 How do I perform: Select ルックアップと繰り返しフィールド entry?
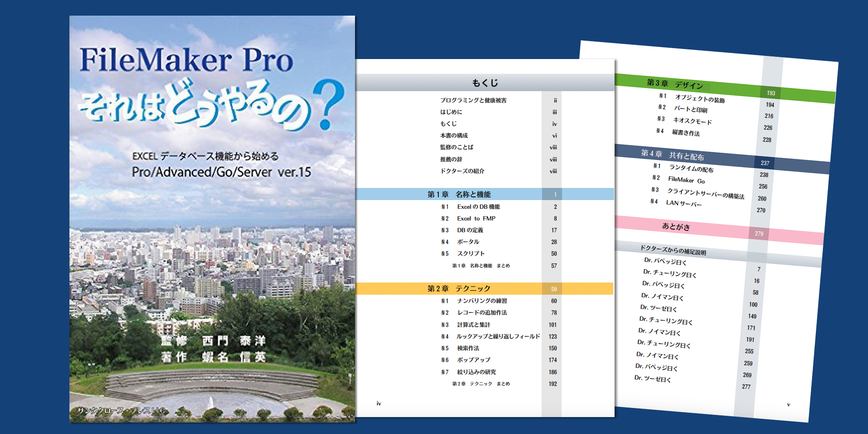tap(498, 336)
